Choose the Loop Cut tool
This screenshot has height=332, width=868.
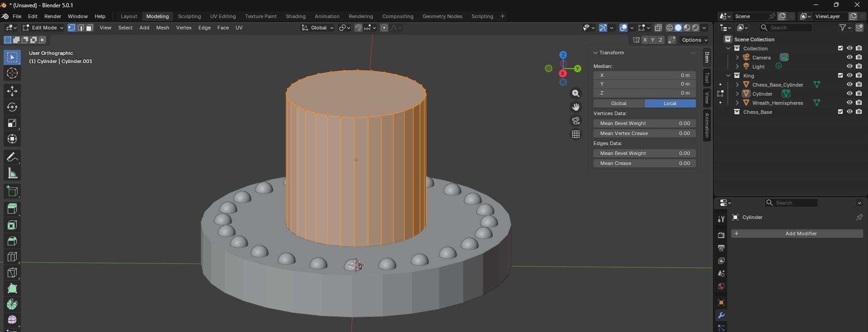tap(12, 257)
